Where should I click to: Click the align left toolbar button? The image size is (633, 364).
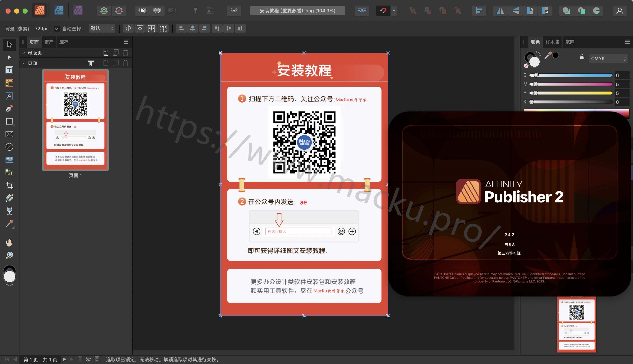pos(181,29)
